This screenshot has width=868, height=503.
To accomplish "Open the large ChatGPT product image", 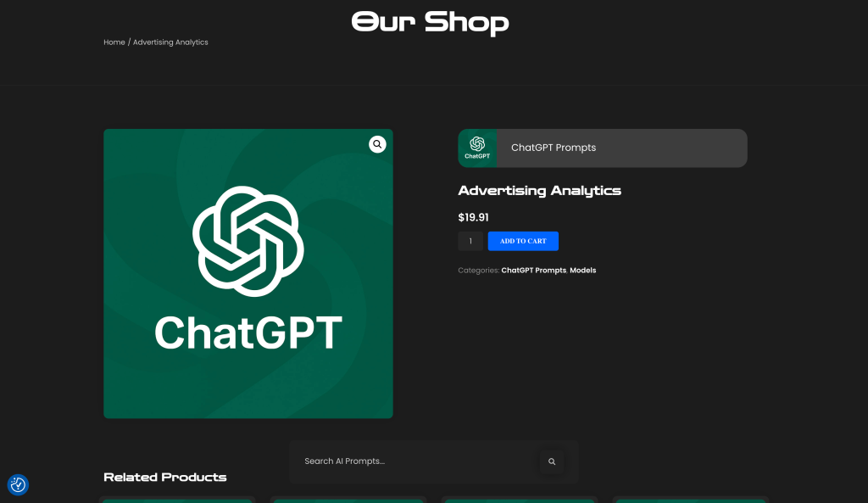I will click(x=248, y=273).
